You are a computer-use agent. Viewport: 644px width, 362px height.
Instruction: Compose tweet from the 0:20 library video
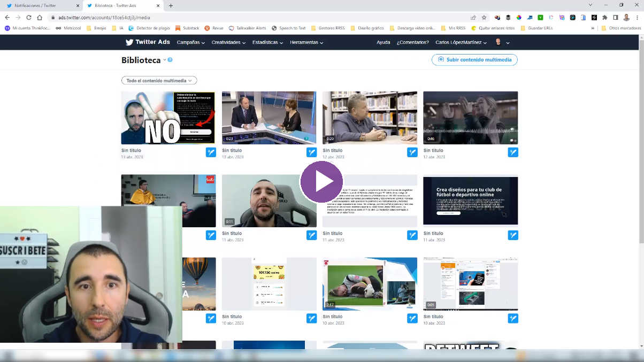point(412,152)
